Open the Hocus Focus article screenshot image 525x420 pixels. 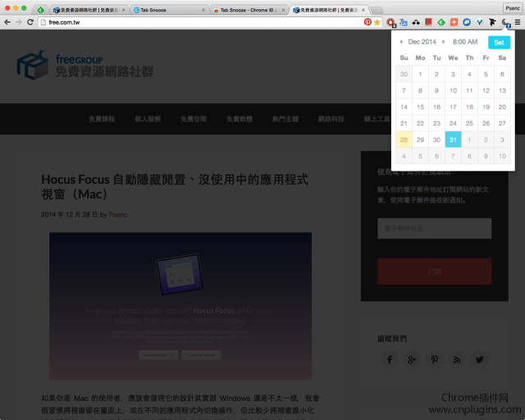point(180,306)
